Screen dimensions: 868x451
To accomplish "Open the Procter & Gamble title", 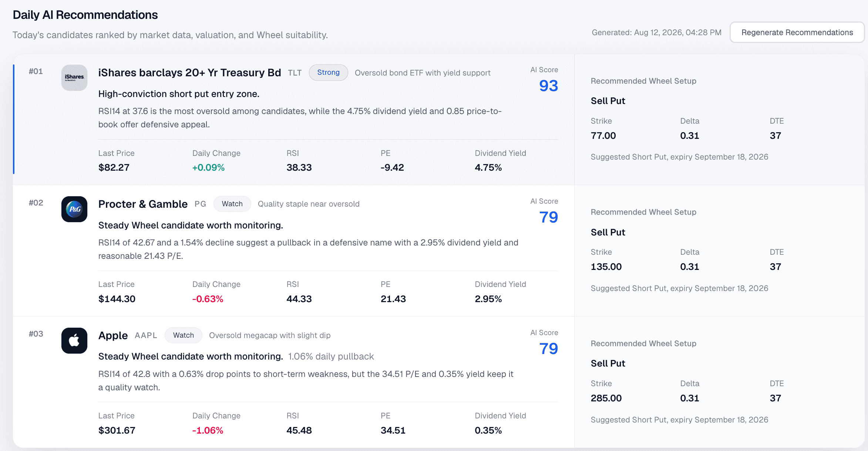I will pyautogui.click(x=143, y=204).
